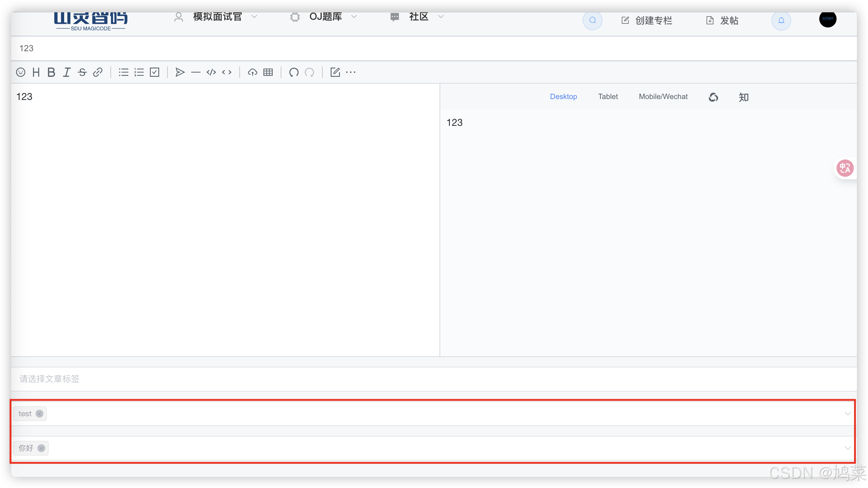
Task: Expand the 'test' selection dropdown
Action: point(847,414)
